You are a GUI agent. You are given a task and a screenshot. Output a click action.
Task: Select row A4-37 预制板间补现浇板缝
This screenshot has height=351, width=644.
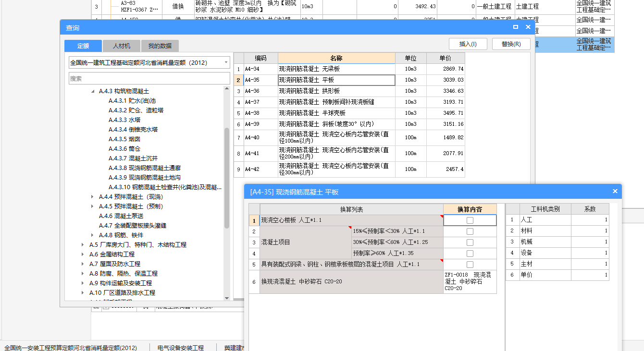(349, 102)
